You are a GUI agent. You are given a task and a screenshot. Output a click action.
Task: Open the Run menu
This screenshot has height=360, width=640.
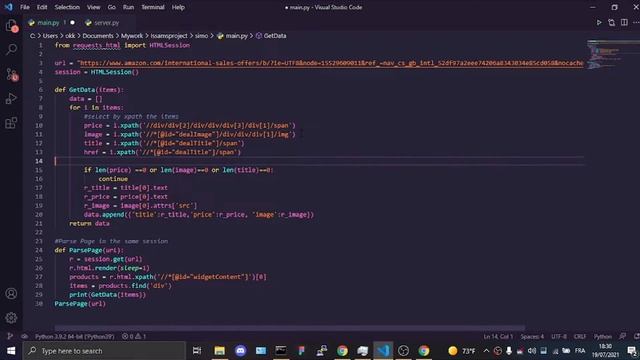(x=128, y=7)
